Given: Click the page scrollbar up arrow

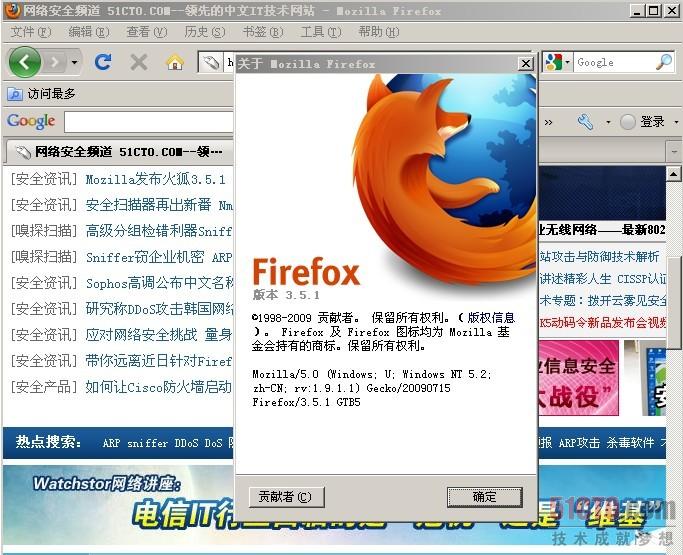Looking at the screenshot, I should point(673,174).
